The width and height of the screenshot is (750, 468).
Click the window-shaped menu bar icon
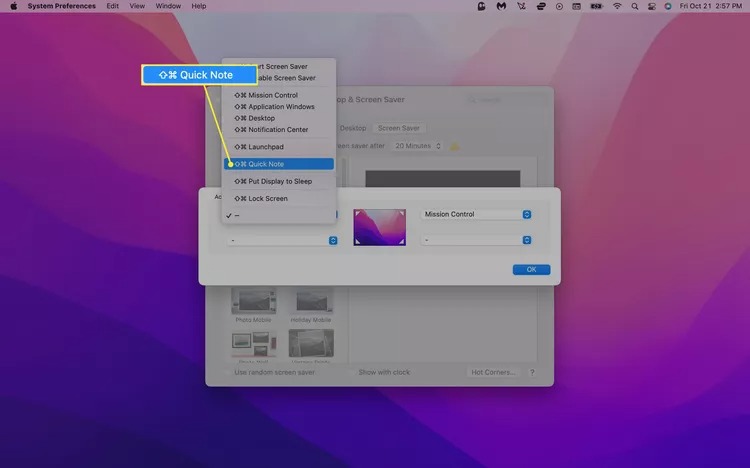[x=576, y=6]
